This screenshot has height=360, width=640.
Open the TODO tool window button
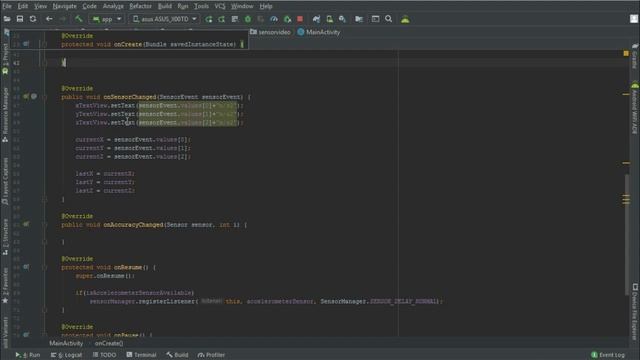pos(104,355)
